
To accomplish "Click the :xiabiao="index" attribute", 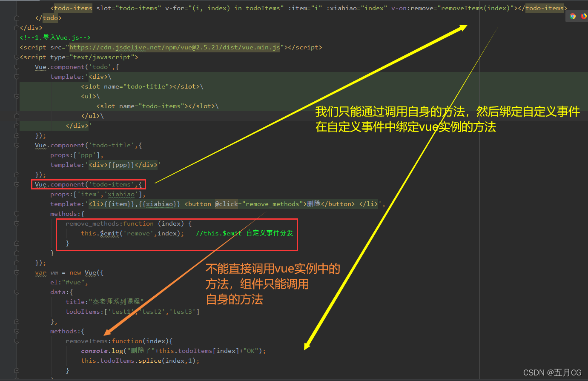I will point(357,8).
